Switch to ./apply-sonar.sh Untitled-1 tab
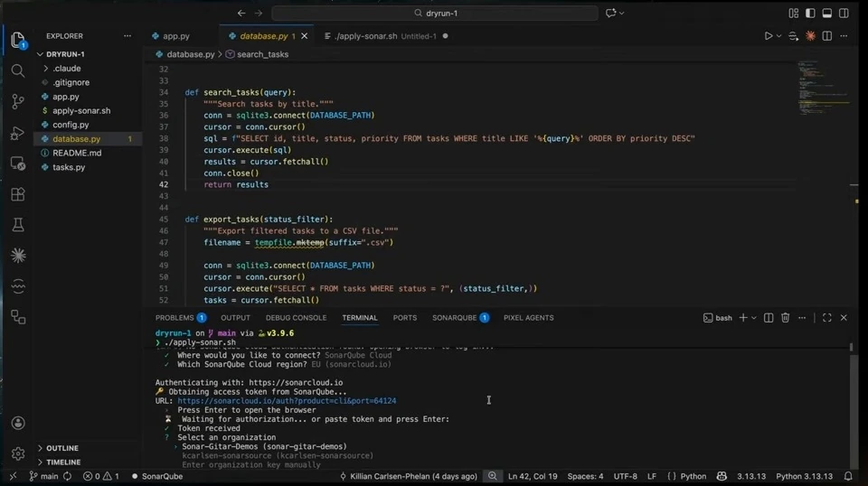The width and height of the screenshot is (868, 486). point(385,36)
